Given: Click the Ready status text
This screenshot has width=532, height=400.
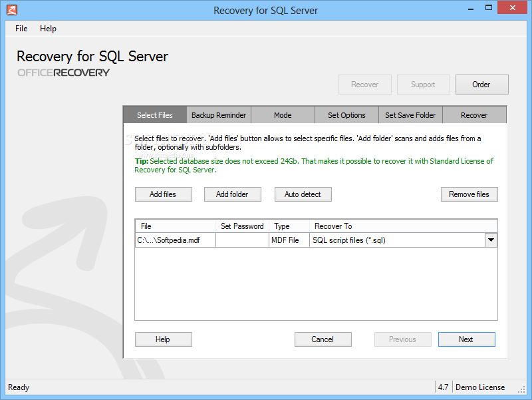Looking at the screenshot, I should [19, 387].
